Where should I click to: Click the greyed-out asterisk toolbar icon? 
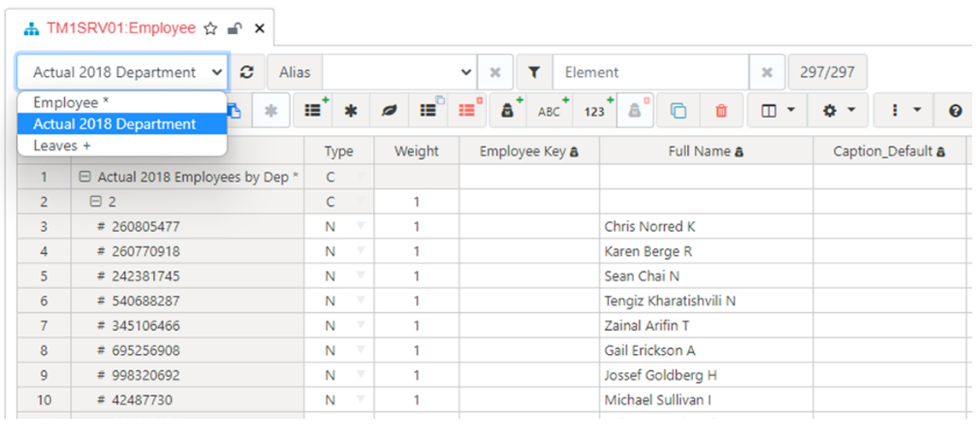click(271, 111)
